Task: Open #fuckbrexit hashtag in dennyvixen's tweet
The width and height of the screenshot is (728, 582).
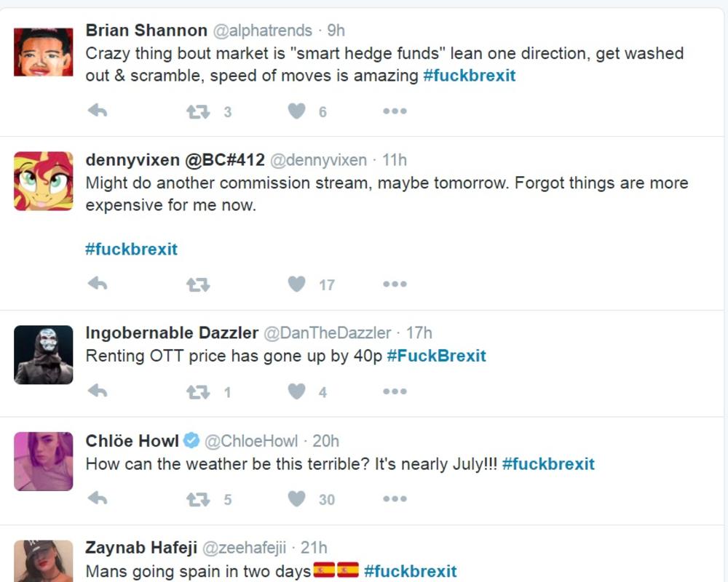Action: coord(132,250)
